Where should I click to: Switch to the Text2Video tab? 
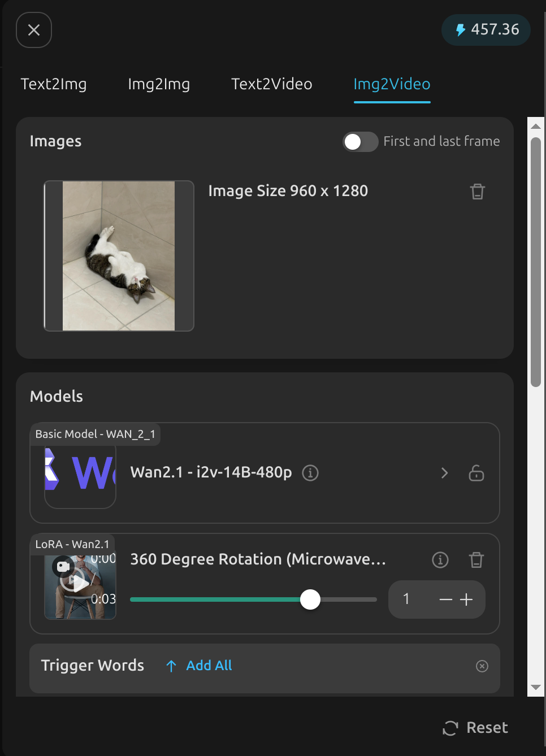click(x=272, y=84)
